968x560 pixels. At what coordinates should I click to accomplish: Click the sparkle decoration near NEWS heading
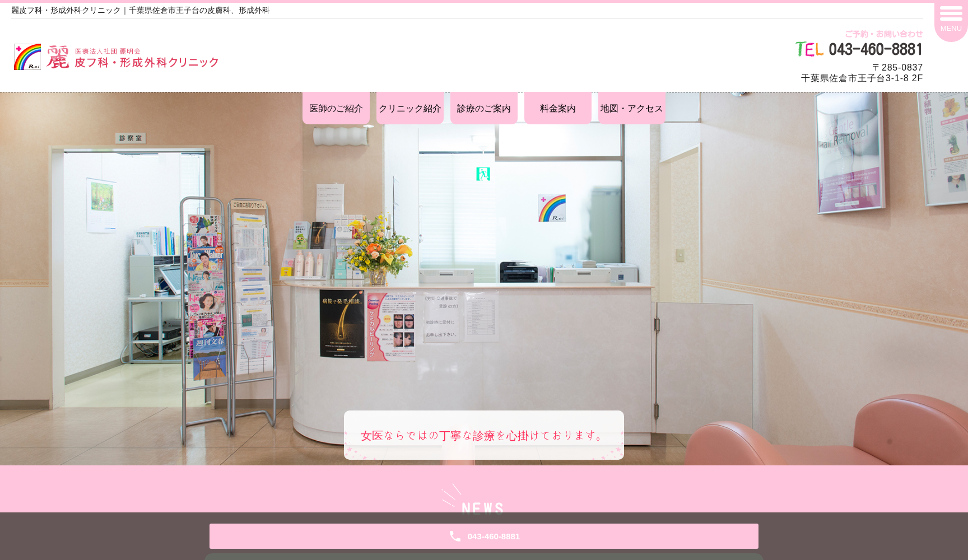(x=448, y=496)
